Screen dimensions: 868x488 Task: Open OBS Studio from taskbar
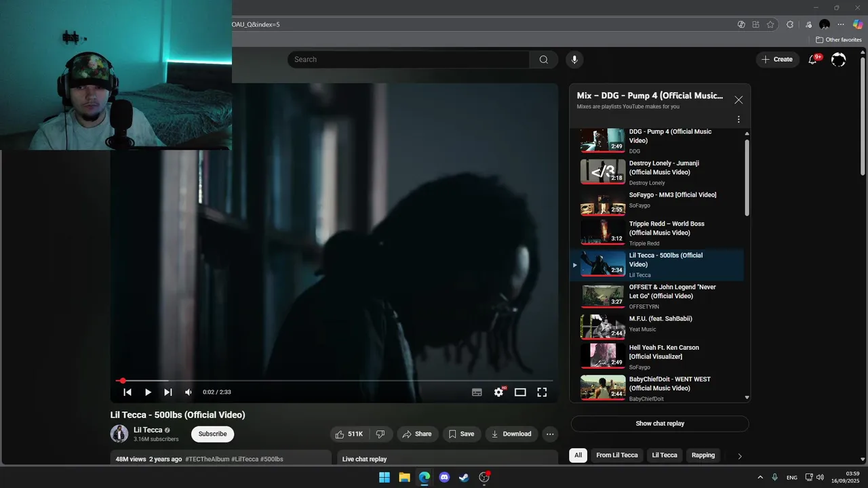[484, 477]
